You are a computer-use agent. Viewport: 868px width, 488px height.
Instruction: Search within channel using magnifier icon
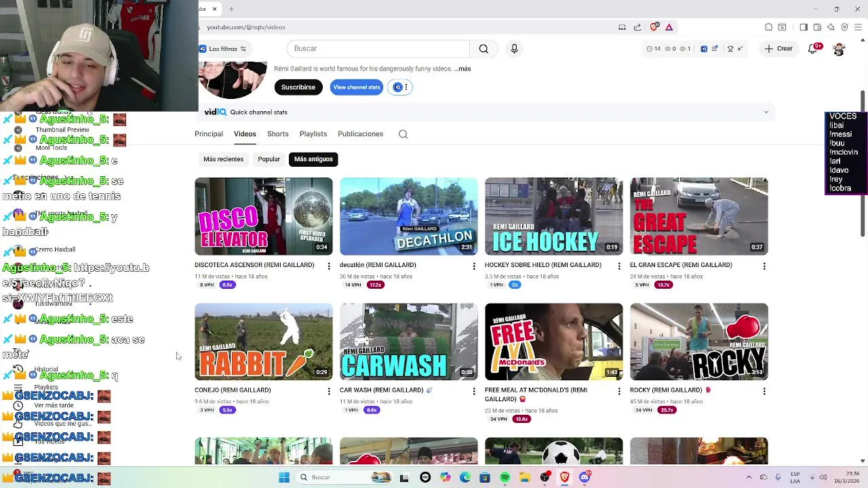coord(403,134)
